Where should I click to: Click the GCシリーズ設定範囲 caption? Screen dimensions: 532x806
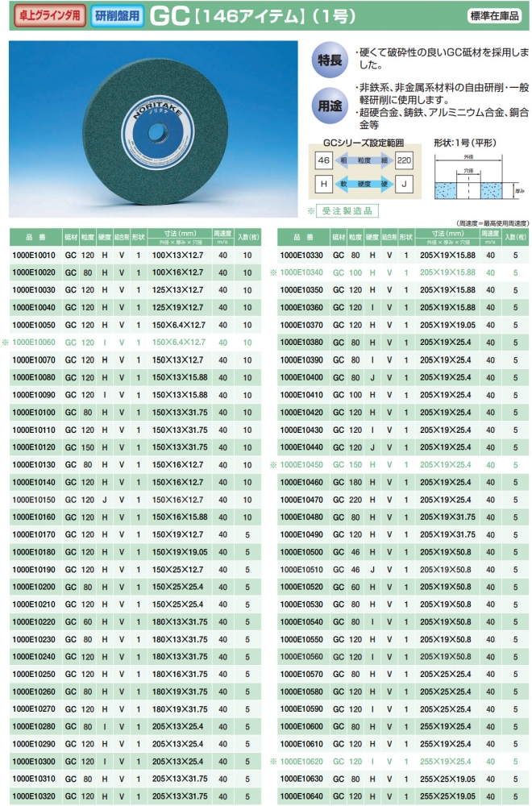(x=364, y=143)
